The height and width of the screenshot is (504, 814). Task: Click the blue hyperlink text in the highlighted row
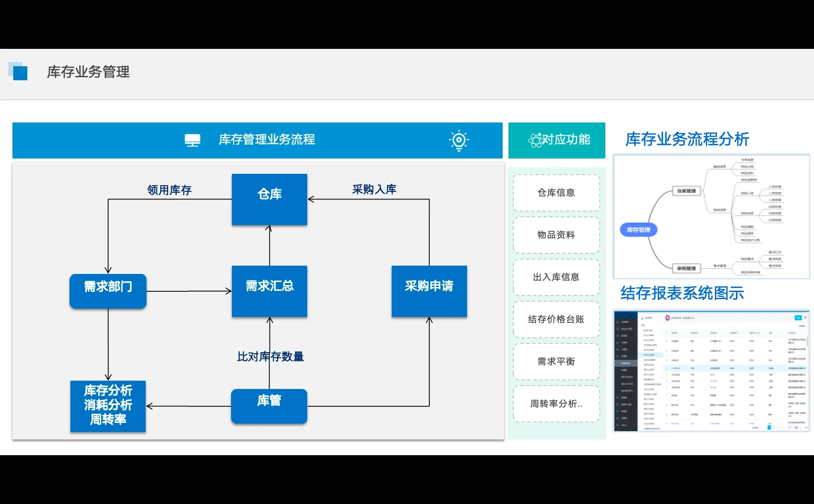coord(676,368)
